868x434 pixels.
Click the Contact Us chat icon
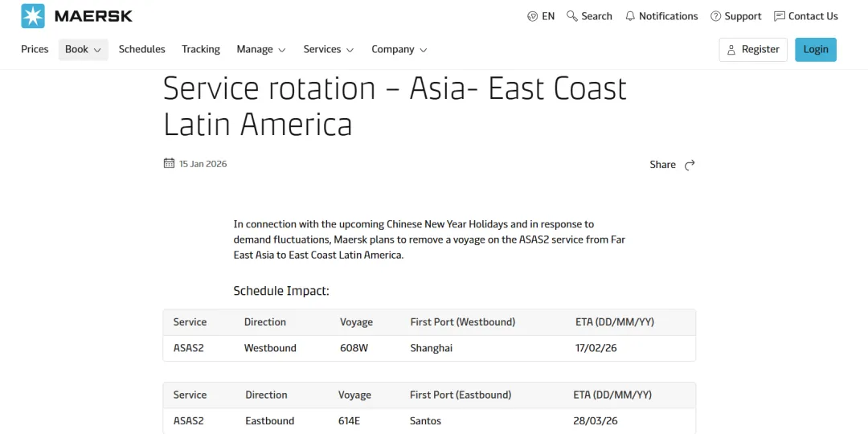point(780,16)
